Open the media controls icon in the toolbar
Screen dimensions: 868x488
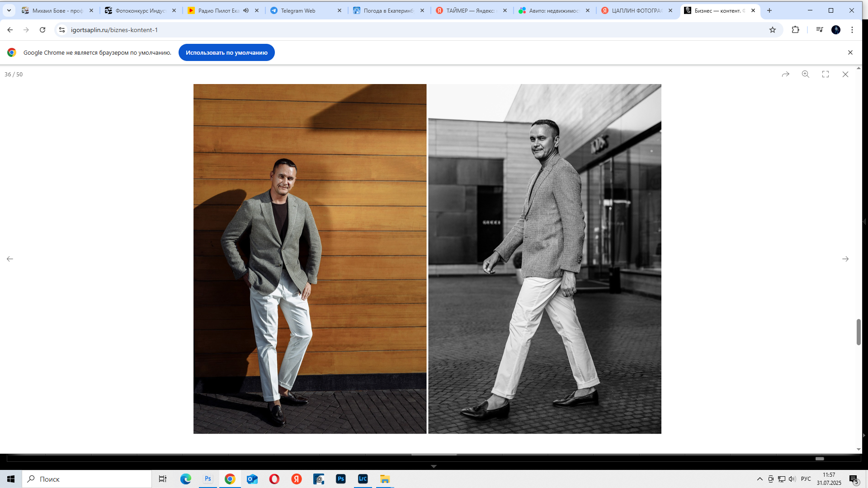click(x=820, y=30)
